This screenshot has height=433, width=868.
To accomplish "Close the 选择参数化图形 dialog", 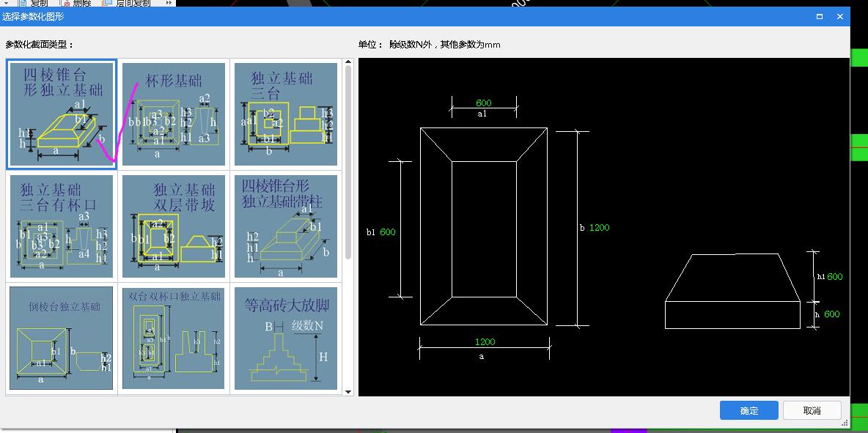I will (x=839, y=17).
